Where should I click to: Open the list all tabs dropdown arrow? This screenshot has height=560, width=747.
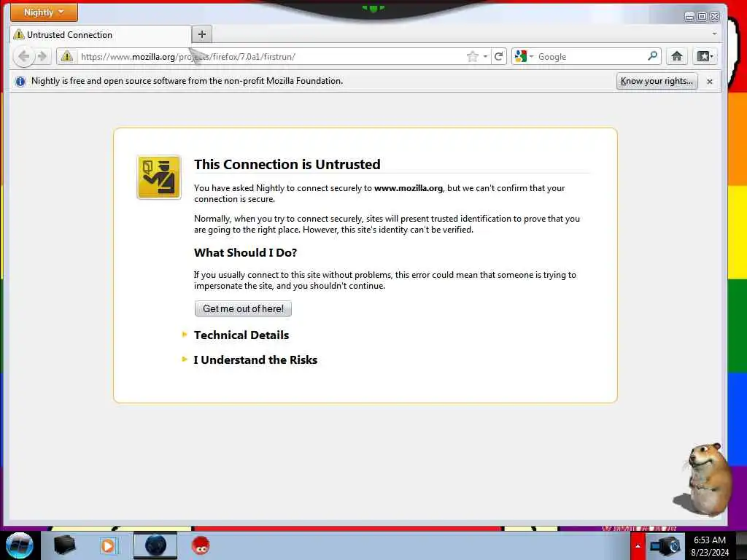[714, 34]
